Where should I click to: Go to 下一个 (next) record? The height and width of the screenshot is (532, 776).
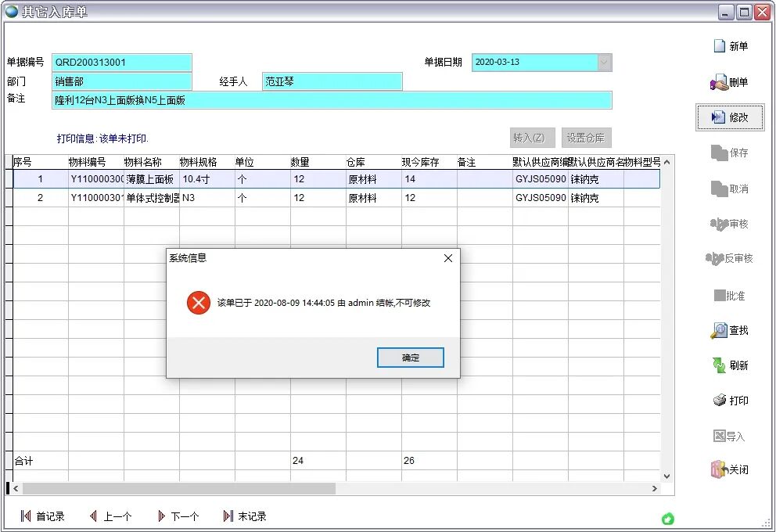[x=161, y=516]
